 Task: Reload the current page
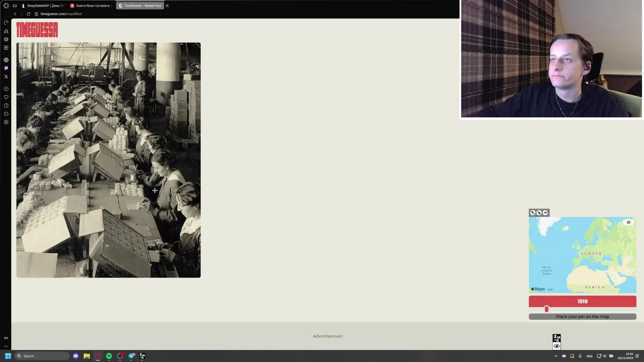pyautogui.click(x=28, y=14)
